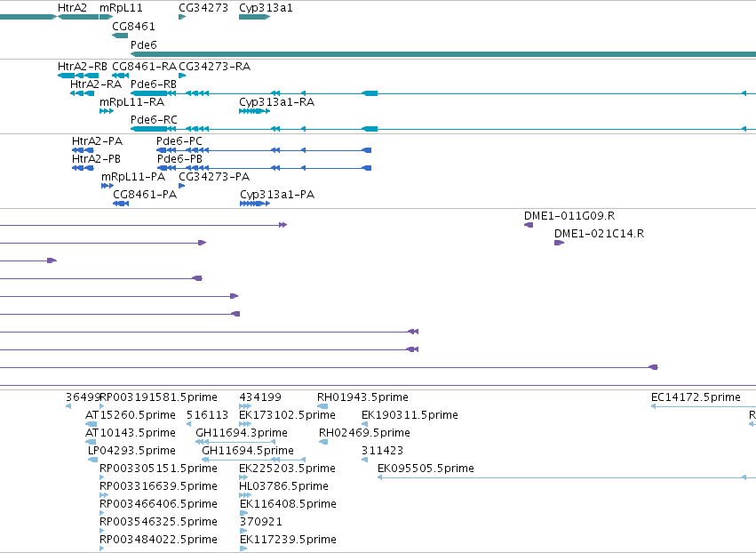The width and height of the screenshot is (756, 553).
Task: Select the 311423 EST label
Action: pyautogui.click(x=382, y=451)
